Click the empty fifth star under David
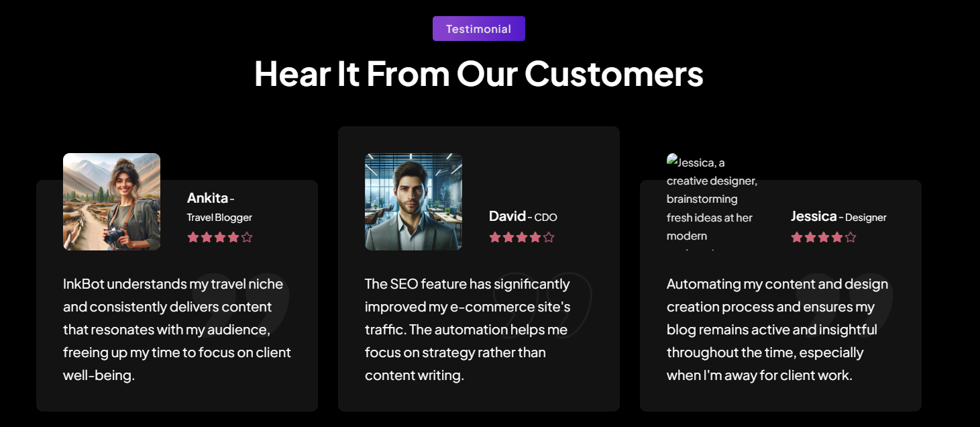The image size is (980, 427). [x=549, y=237]
